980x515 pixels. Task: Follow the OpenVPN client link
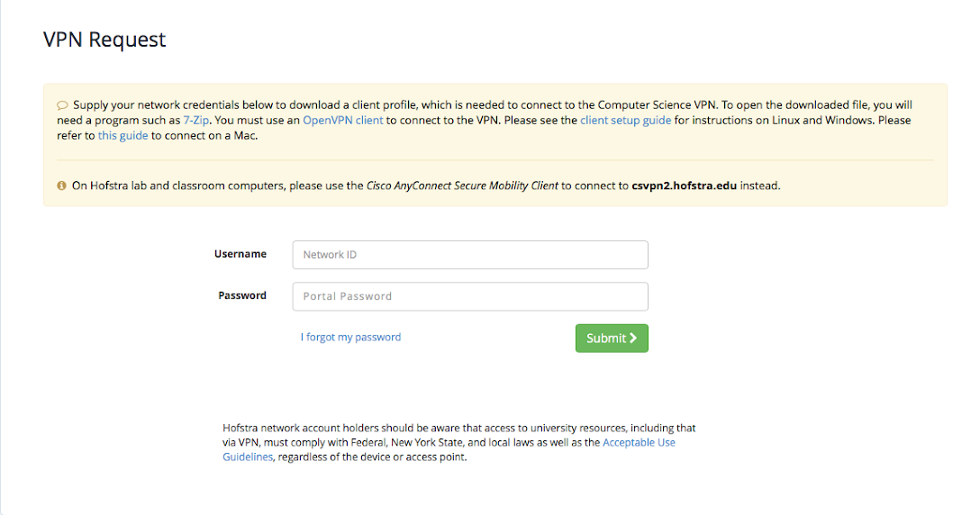(342, 120)
